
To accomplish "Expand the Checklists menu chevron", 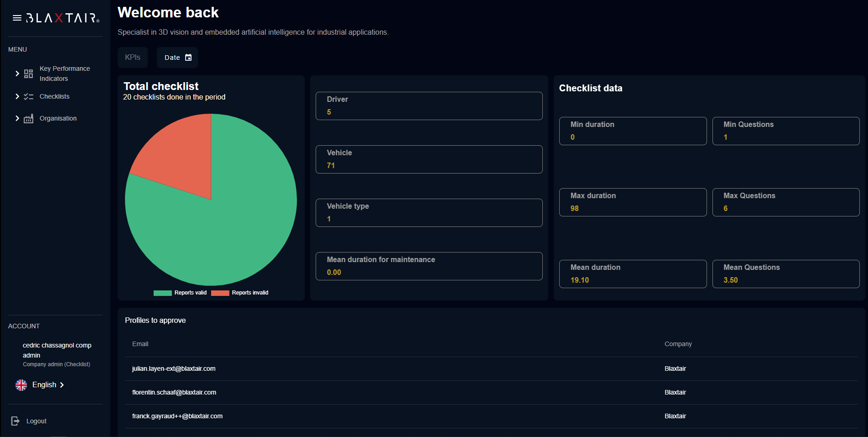I will pos(17,96).
